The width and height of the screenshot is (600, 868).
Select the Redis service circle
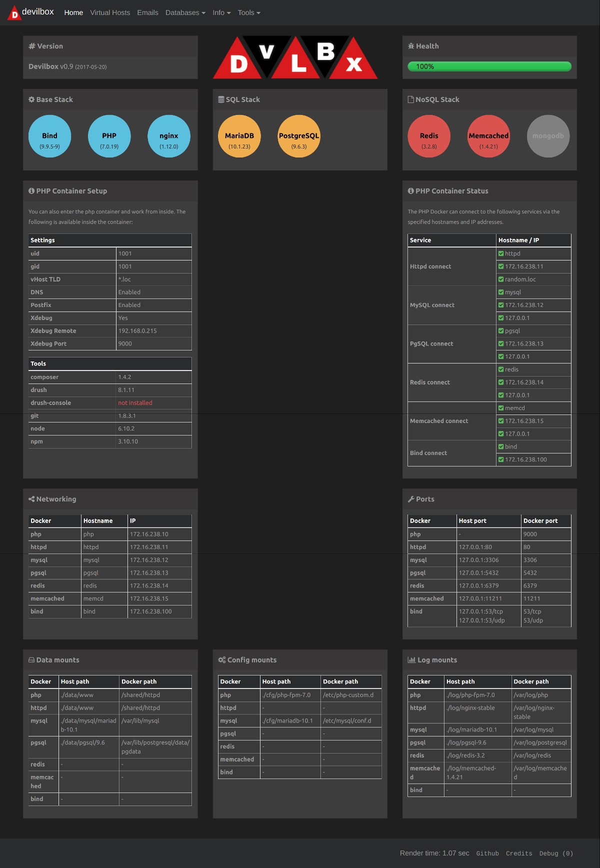(429, 136)
